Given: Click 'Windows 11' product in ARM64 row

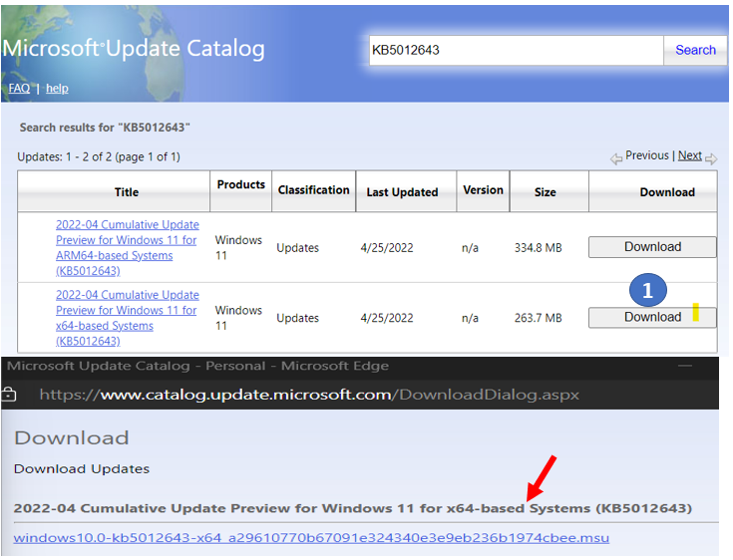Looking at the screenshot, I should click(x=238, y=247).
